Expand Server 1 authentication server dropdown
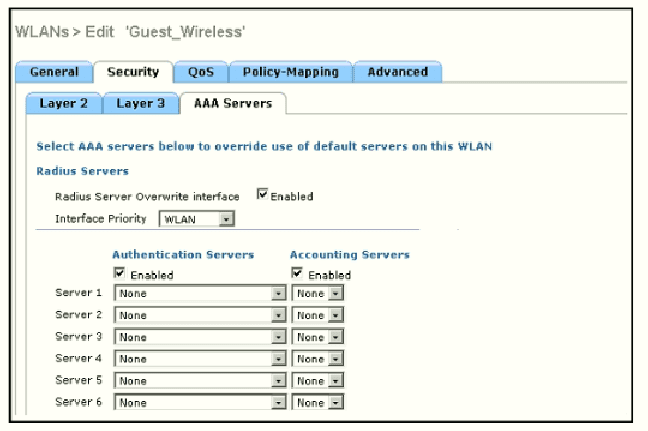This screenshot has height=431, width=648. click(200, 293)
